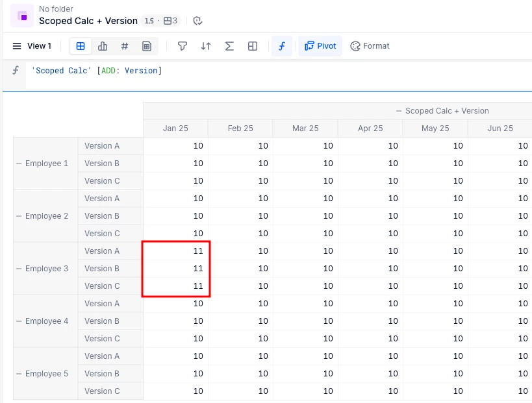Click the Apr 25 cell for Employee 4 Version A
Image resolution: width=532 pixels, height=403 pixels.
[370, 303]
